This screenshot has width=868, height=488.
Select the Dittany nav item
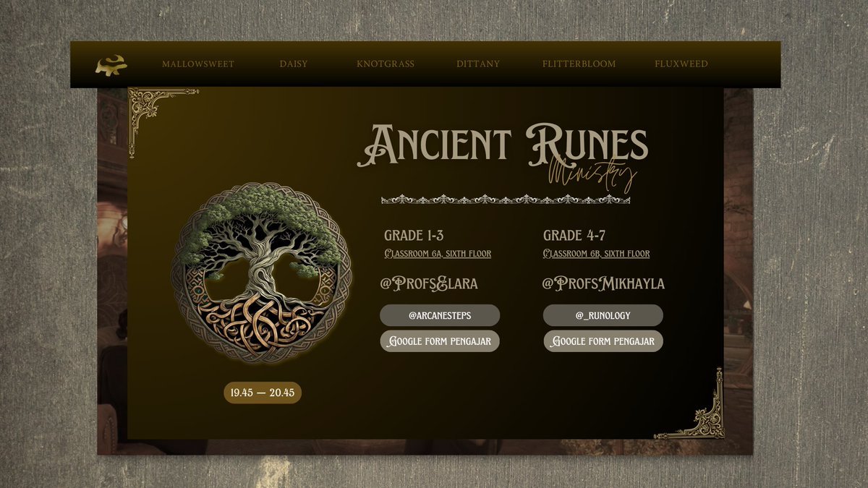478,64
